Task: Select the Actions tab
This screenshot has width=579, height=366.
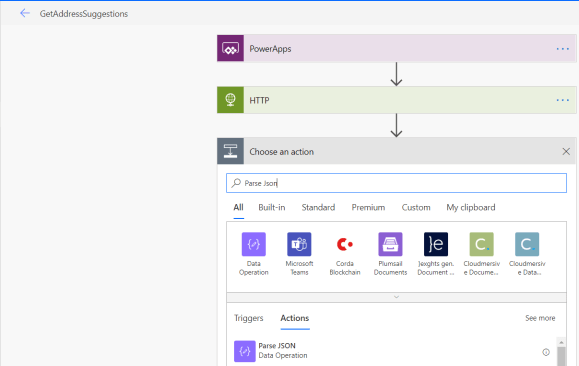Action: click(295, 318)
